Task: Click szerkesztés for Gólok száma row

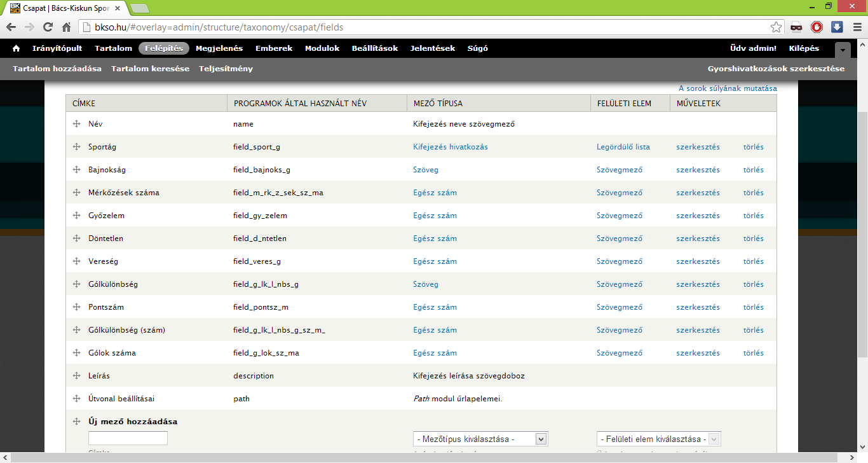Action: click(x=698, y=353)
